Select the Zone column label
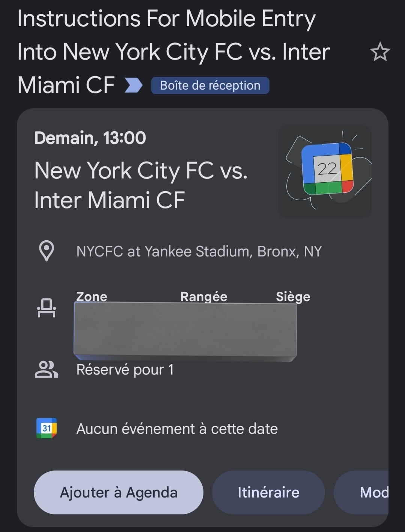405x532 pixels. coord(92,297)
